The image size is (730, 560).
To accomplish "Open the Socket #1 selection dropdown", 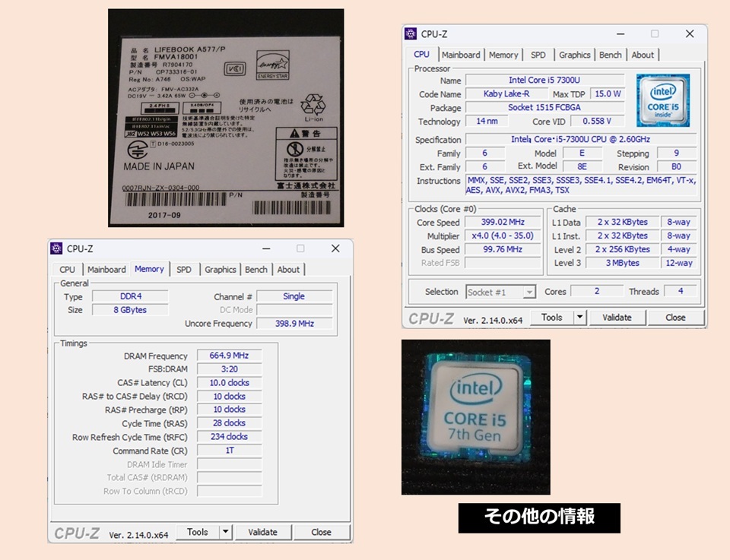I will [501, 292].
